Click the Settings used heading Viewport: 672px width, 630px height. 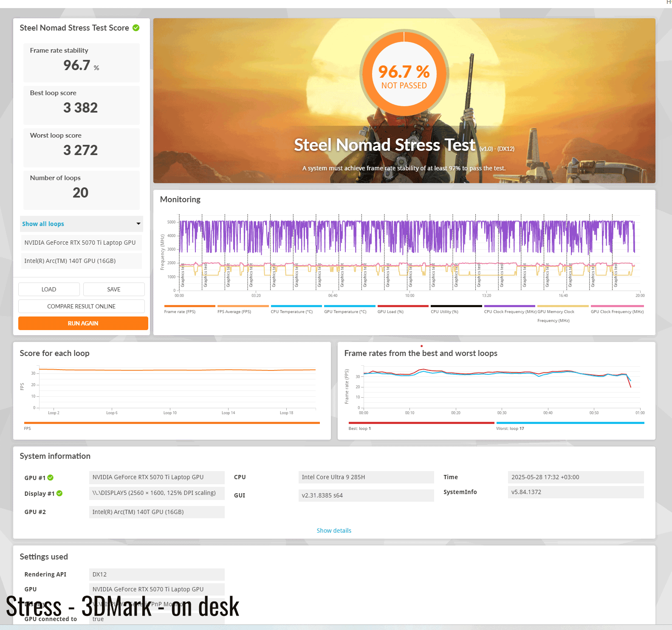44,557
